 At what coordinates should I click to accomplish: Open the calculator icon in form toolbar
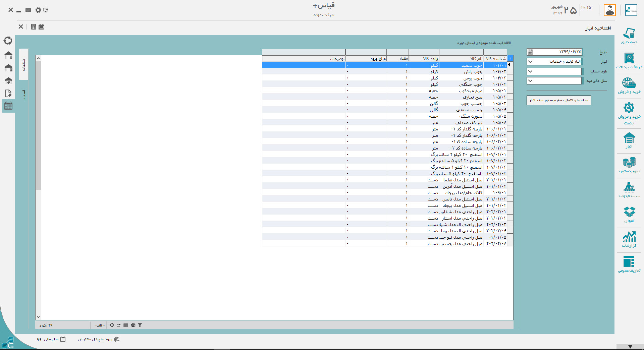click(33, 27)
